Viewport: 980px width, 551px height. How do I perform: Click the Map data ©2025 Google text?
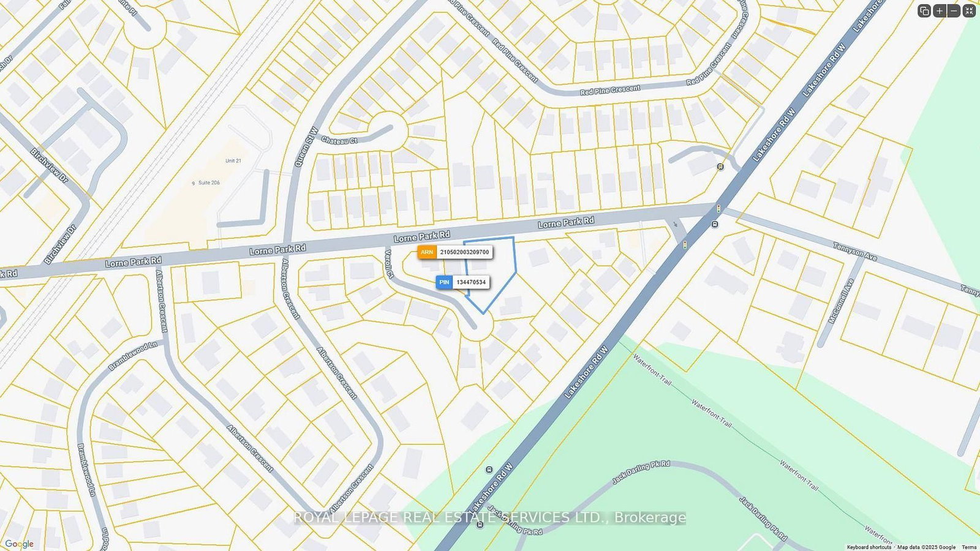tap(926, 547)
